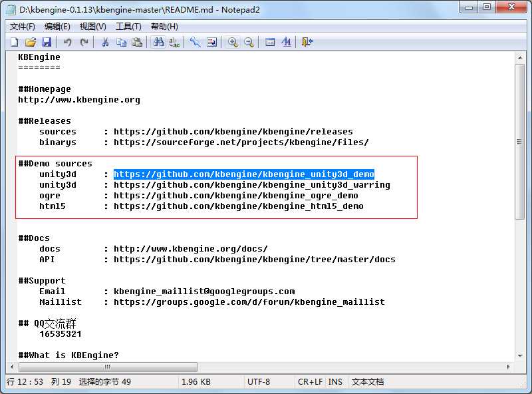Click the QQ group number 16535321

61,334
